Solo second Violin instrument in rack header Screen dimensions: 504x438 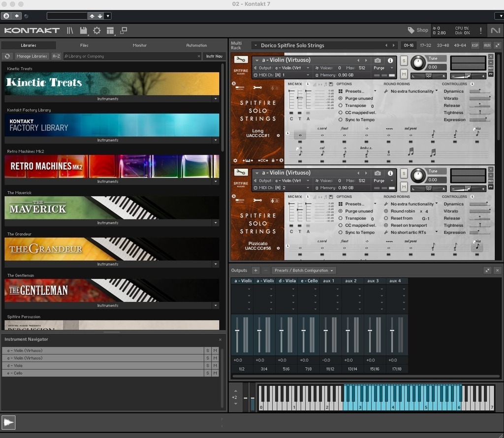(x=404, y=173)
